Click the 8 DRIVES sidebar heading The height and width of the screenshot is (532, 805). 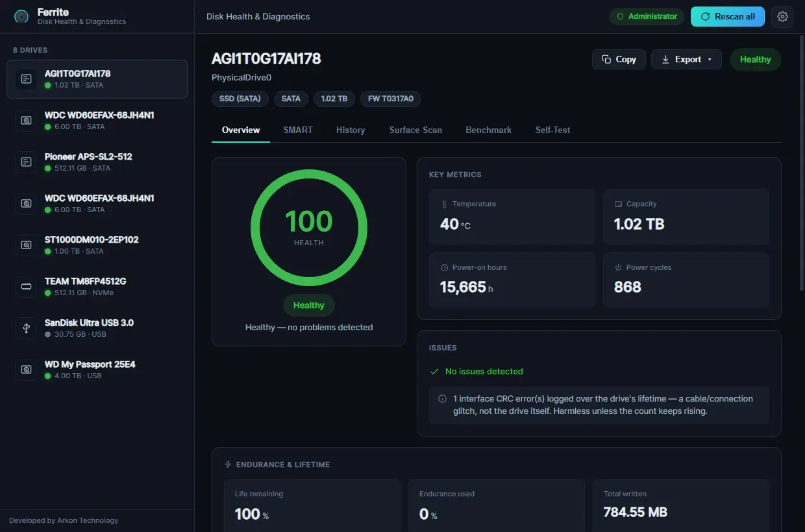(x=30, y=51)
